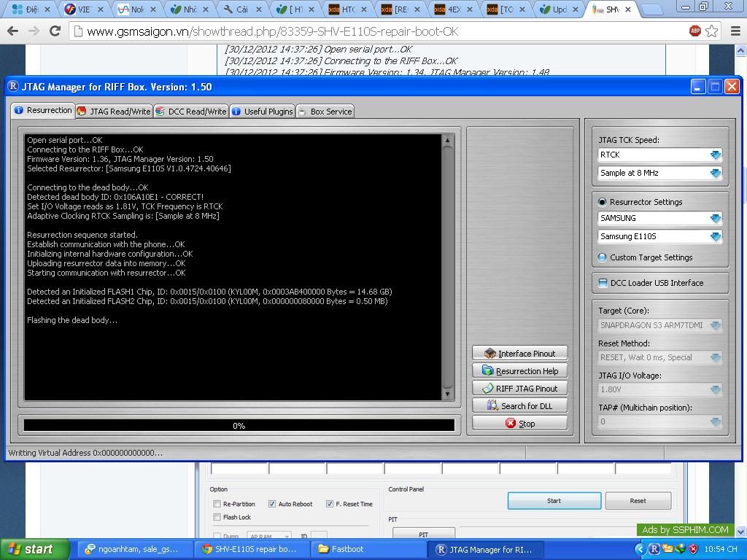The width and height of the screenshot is (747, 560).
Task: Open Resurrection Help
Action: 519,371
